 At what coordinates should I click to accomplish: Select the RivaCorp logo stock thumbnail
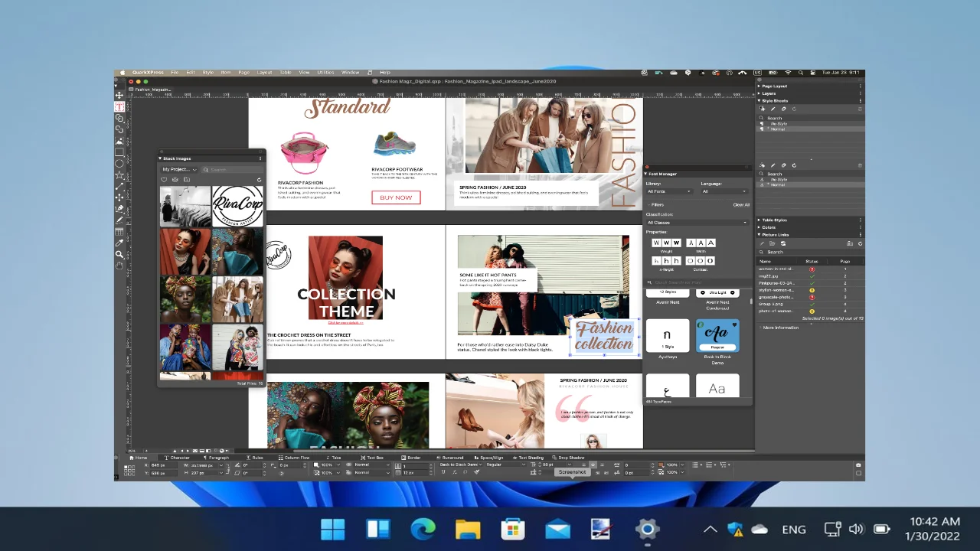coord(237,206)
